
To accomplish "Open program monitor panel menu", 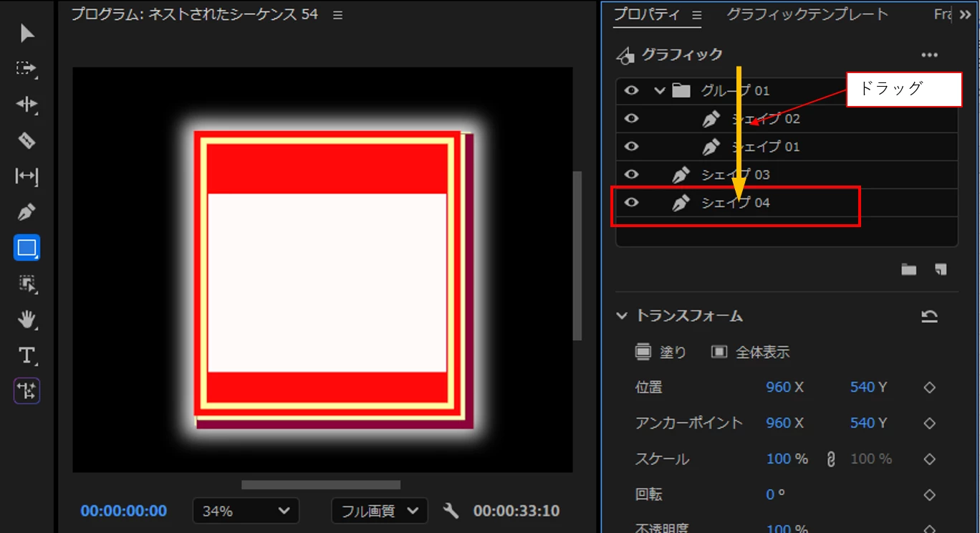I will click(338, 15).
